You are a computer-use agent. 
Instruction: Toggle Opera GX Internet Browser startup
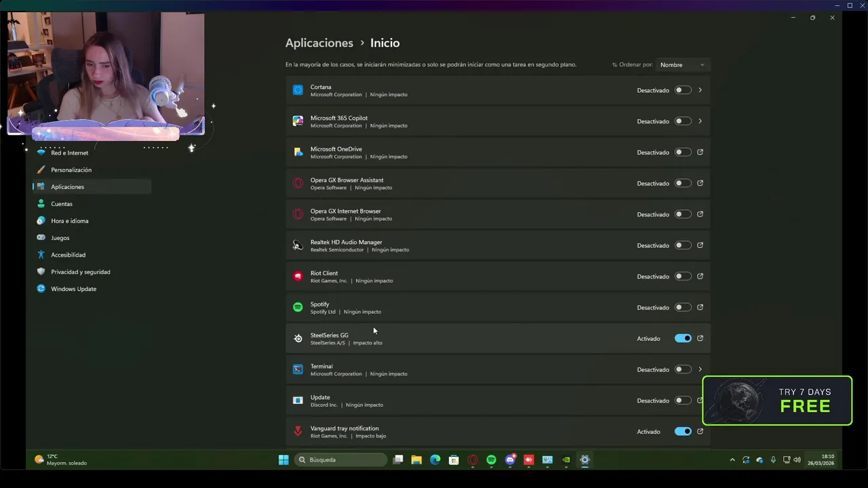683,214
